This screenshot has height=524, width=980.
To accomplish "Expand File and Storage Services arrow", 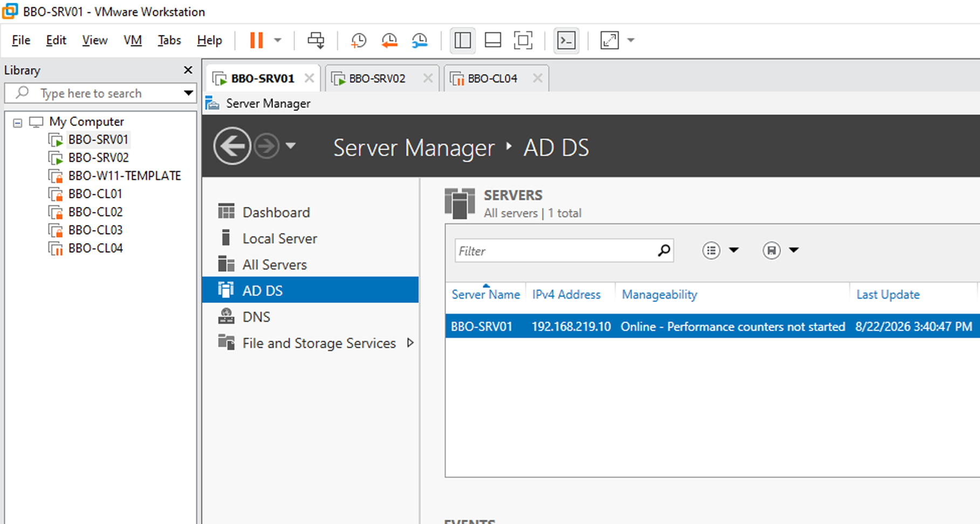I will click(x=410, y=343).
